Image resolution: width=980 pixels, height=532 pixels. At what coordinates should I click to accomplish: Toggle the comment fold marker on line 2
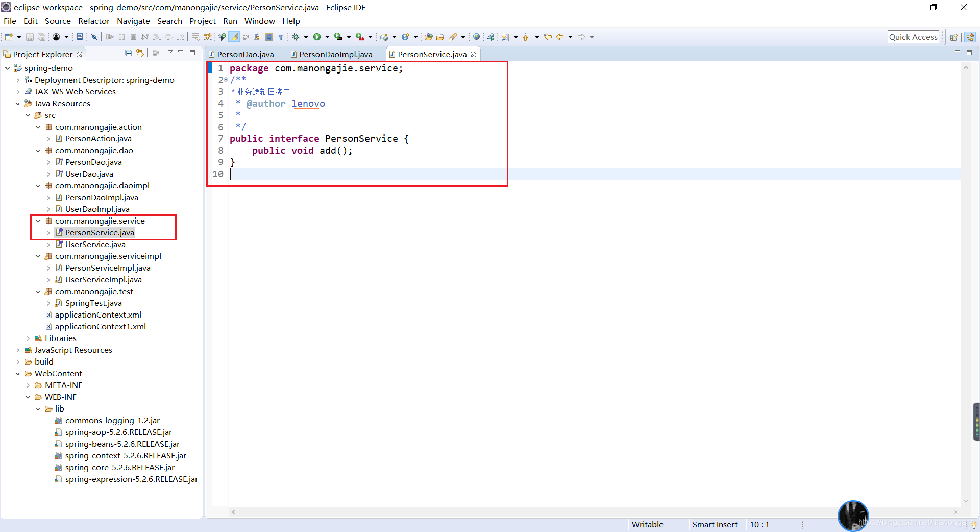pyautogui.click(x=226, y=80)
